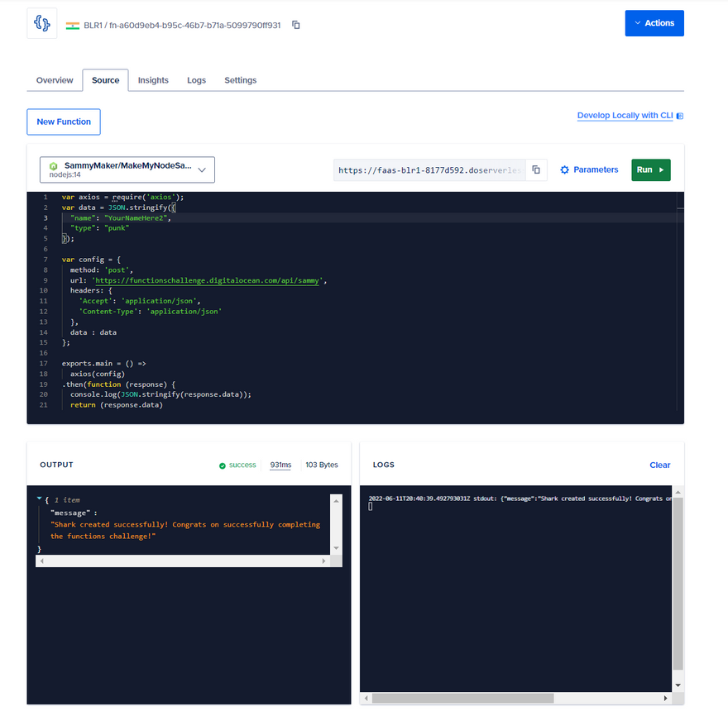This screenshot has height=711, width=728.
Task: Select the Source tab
Action: (x=105, y=80)
